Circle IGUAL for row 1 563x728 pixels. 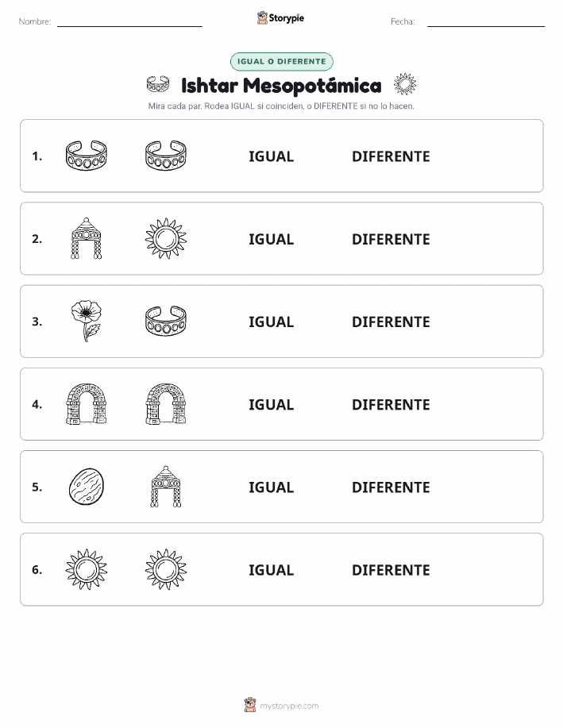click(x=272, y=156)
